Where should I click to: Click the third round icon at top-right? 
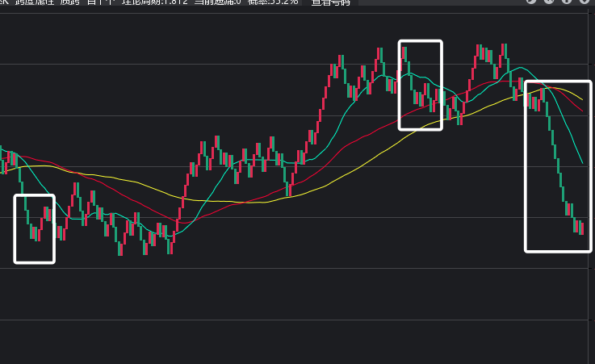565,2
